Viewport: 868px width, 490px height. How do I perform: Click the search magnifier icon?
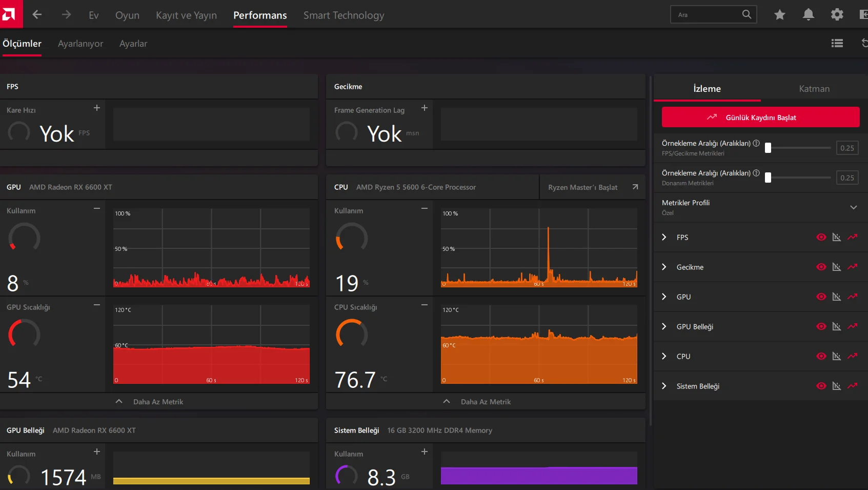(x=746, y=14)
